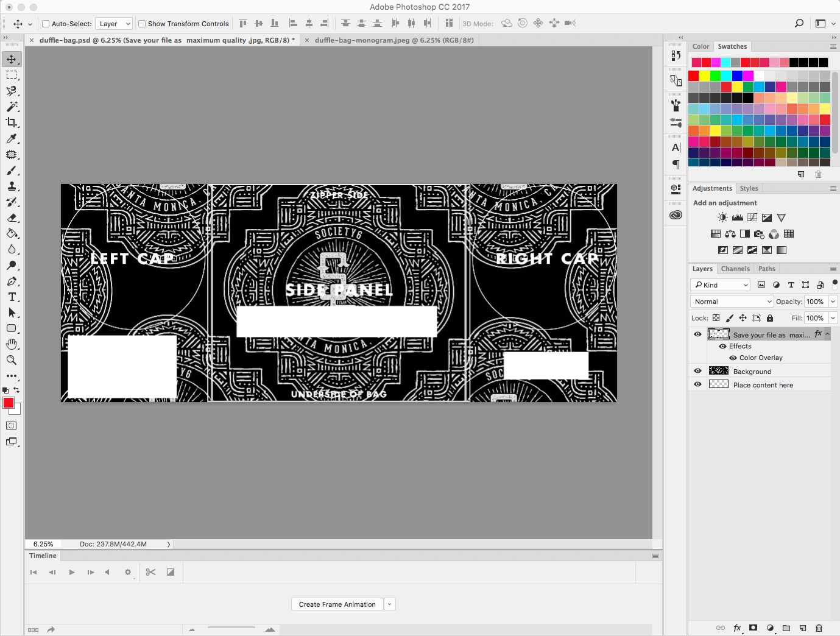This screenshot has width=840, height=636.
Task: Select the Zoom tool
Action: [12, 360]
